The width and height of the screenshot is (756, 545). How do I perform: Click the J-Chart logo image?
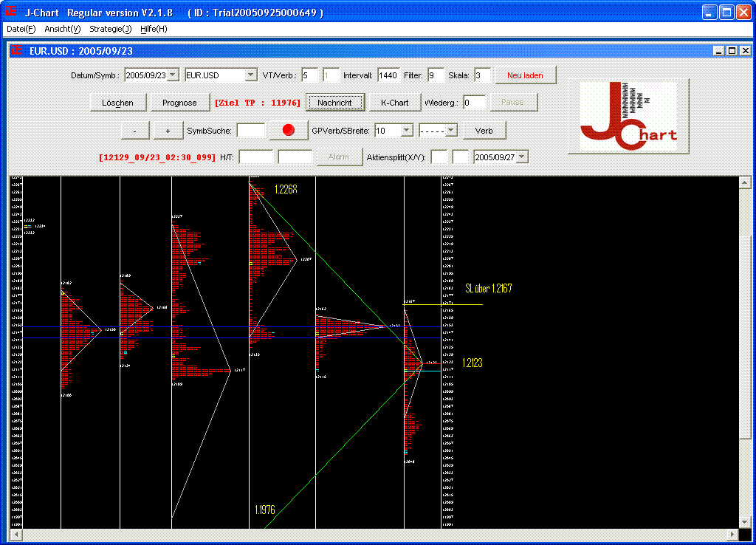click(628, 117)
